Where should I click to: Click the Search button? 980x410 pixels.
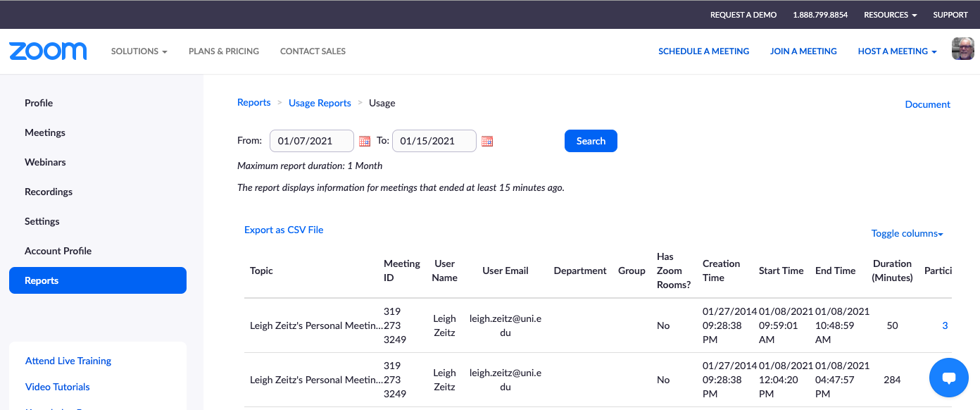click(x=591, y=141)
